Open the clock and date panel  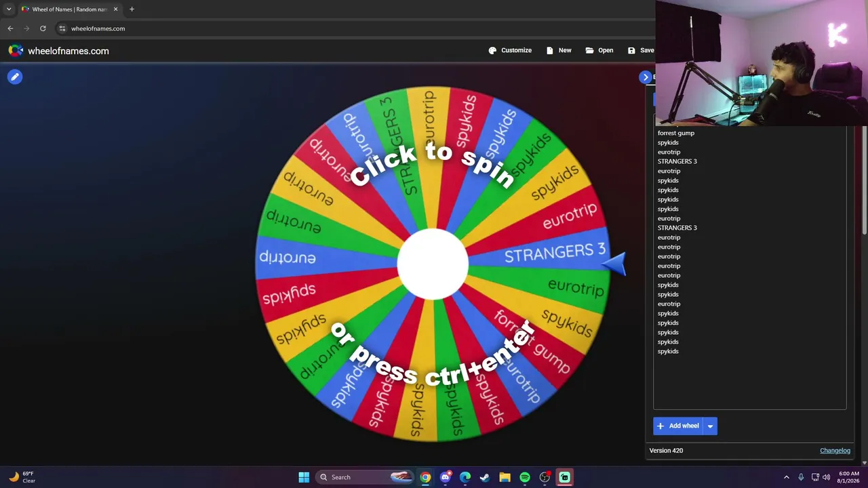coord(849,477)
